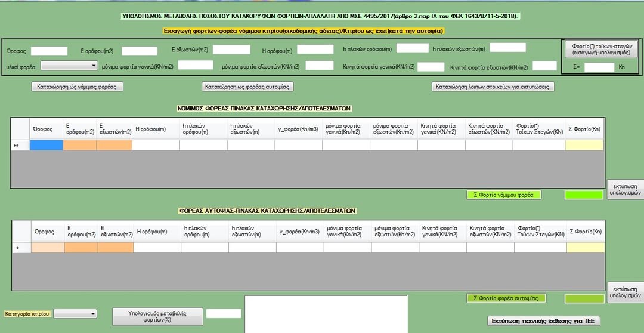Select the blue Όροφος cell in νόμιμος φορέας table
This screenshot has width=644, height=333.
coord(47,145)
